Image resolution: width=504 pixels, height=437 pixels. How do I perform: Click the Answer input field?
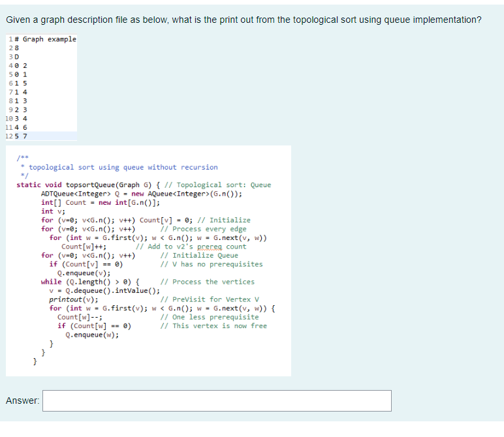(x=217, y=400)
